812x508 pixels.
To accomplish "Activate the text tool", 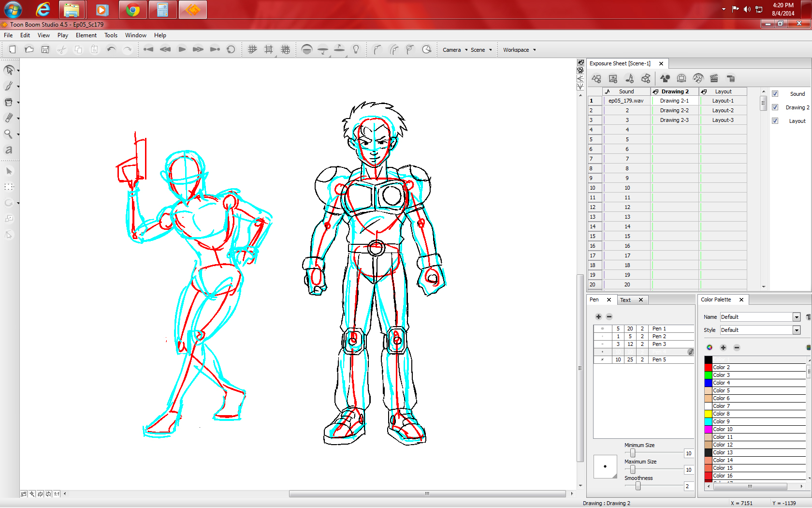I will click(x=8, y=150).
